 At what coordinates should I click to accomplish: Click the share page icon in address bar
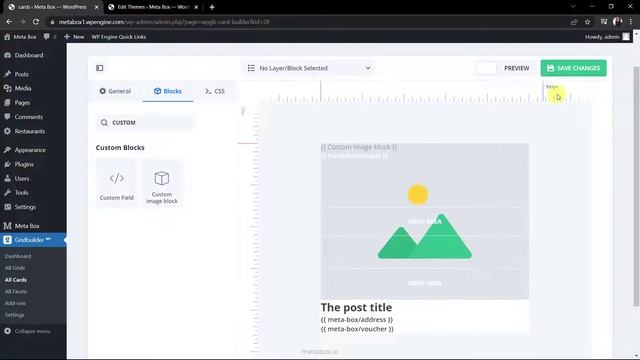574,22
